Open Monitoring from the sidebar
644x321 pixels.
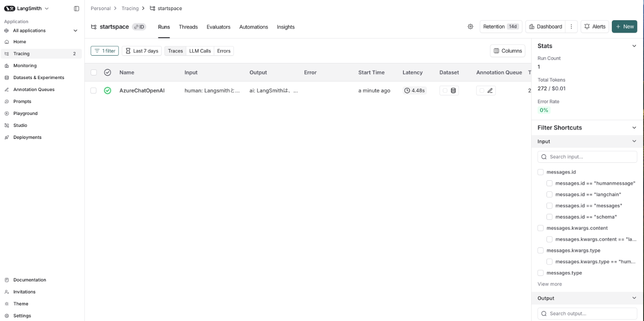41,66
